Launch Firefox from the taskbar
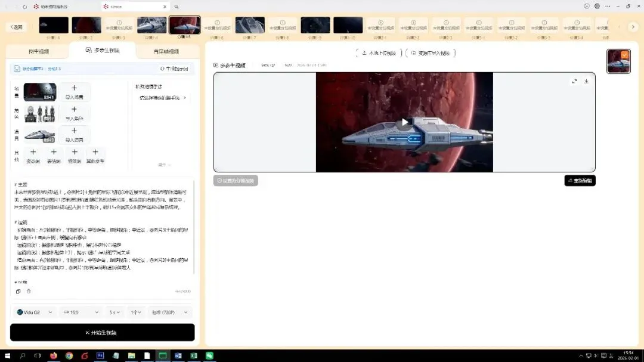Screen dimensions: 644x362 coord(54,355)
